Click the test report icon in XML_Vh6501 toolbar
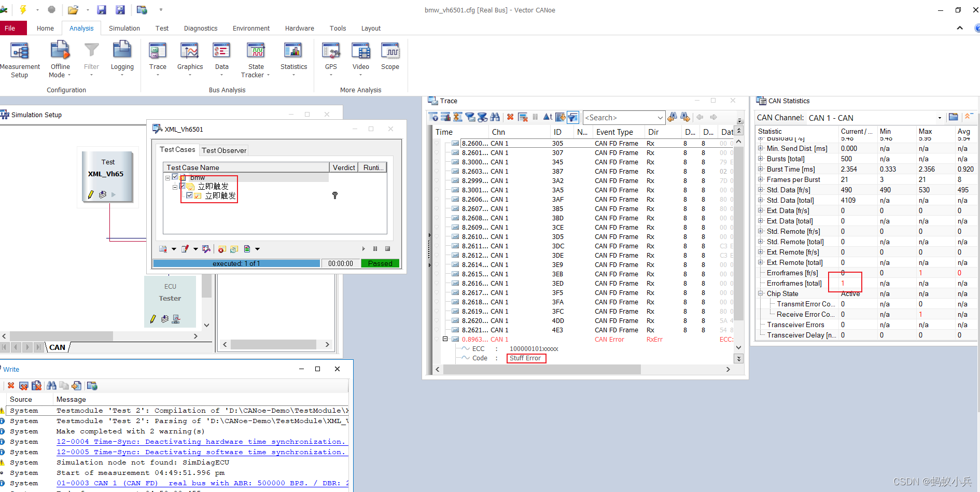Image resolution: width=980 pixels, height=492 pixels. [163, 249]
